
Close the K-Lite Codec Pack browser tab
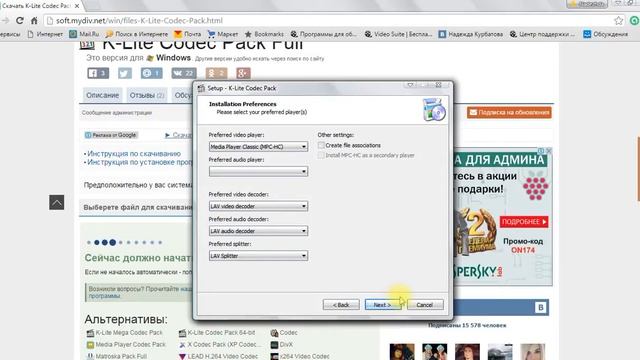tap(77, 6)
